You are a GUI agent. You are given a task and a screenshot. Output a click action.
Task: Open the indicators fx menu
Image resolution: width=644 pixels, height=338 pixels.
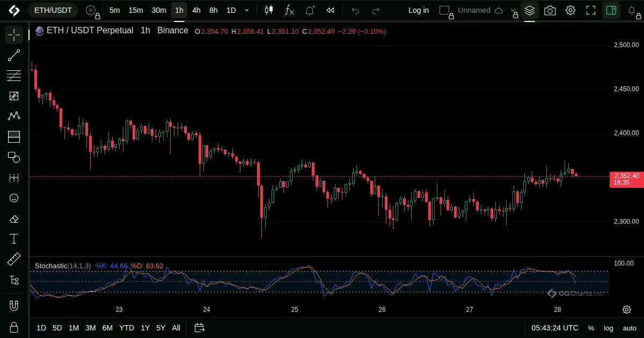click(289, 10)
